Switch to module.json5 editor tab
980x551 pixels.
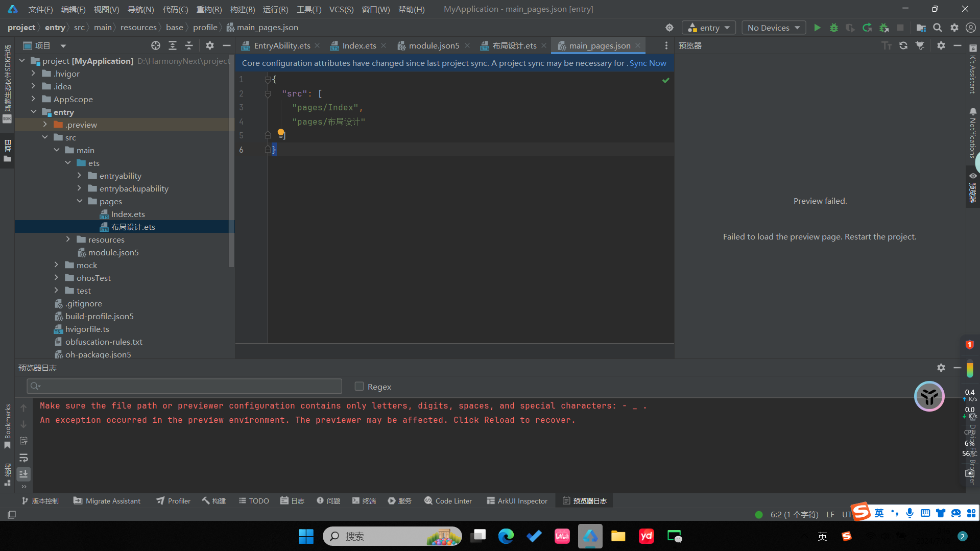point(434,45)
